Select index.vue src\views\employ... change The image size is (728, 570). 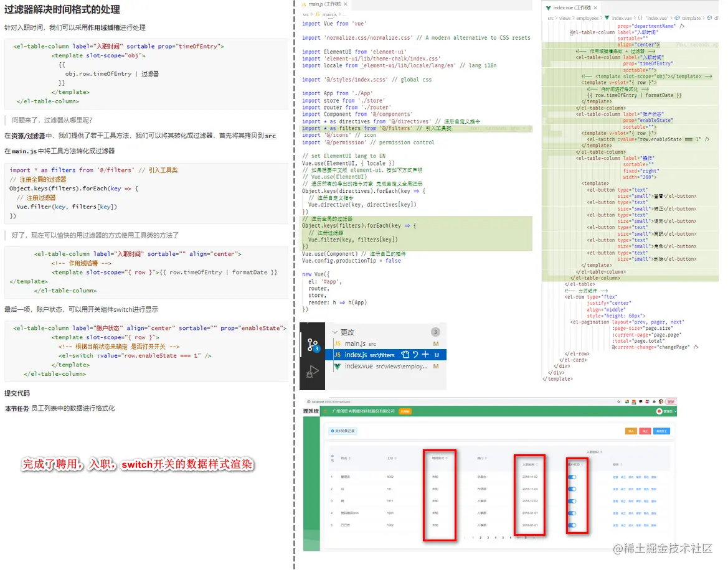[x=386, y=367]
